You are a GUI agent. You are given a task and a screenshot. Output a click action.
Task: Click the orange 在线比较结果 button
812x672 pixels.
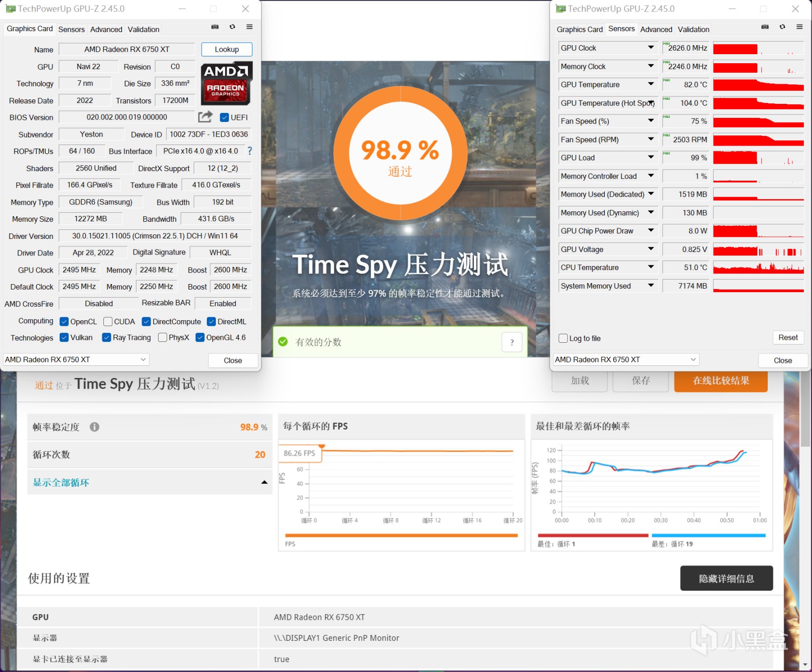tap(721, 381)
